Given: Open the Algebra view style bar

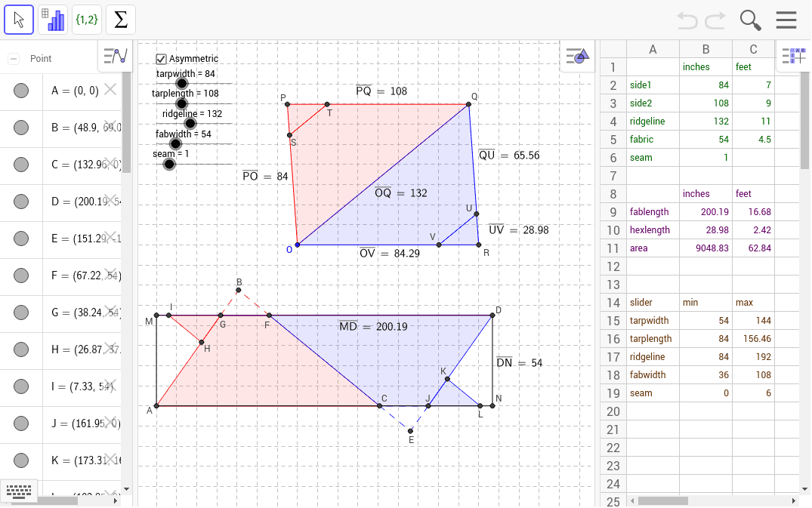Looking at the screenshot, I should tap(115, 56).
